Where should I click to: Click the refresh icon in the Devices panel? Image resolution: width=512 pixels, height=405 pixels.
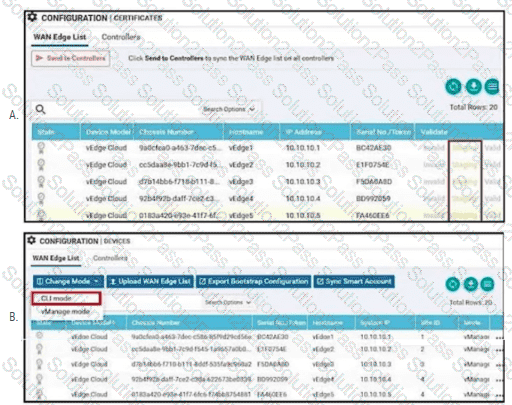click(452, 284)
